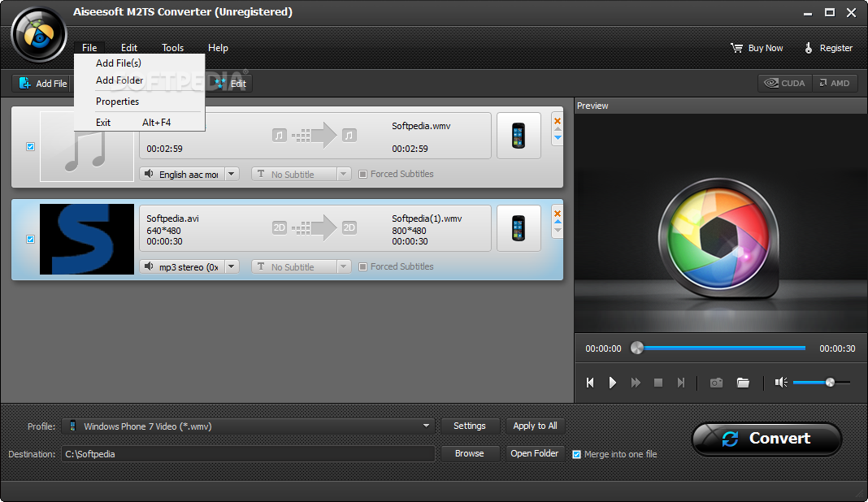Screen dimensions: 868x502
Task: Click subtitle T icon in Softpedia.avi row
Action: coord(261,266)
